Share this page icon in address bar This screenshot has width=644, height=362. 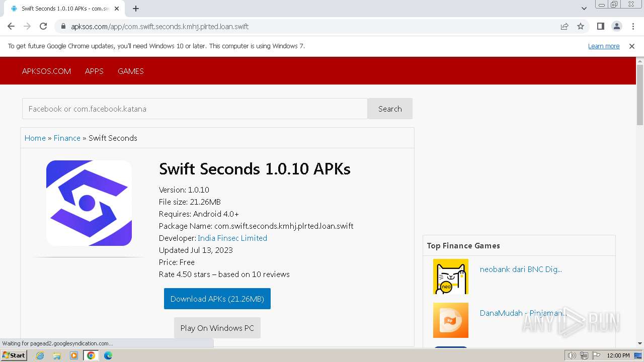coord(565,26)
